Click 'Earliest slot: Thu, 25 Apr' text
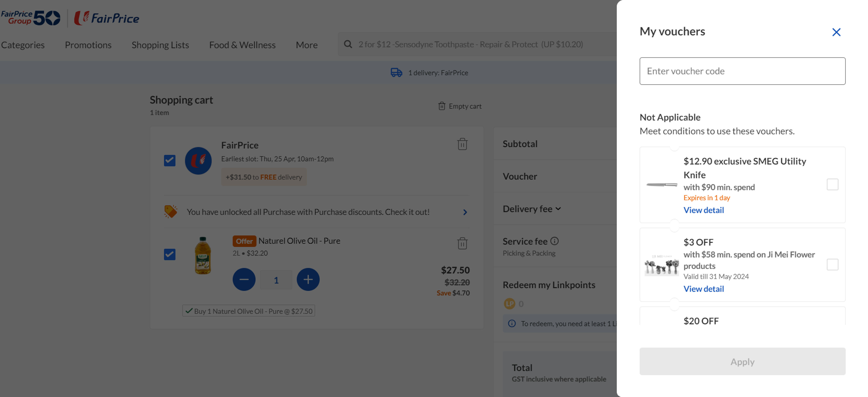This screenshot has height=397, width=868. (x=277, y=159)
